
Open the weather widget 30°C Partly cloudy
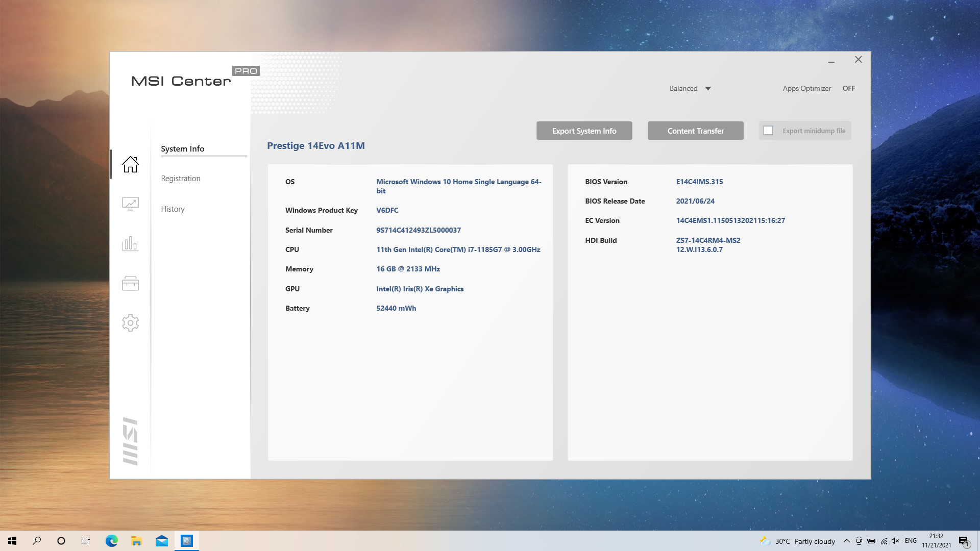[x=797, y=541]
